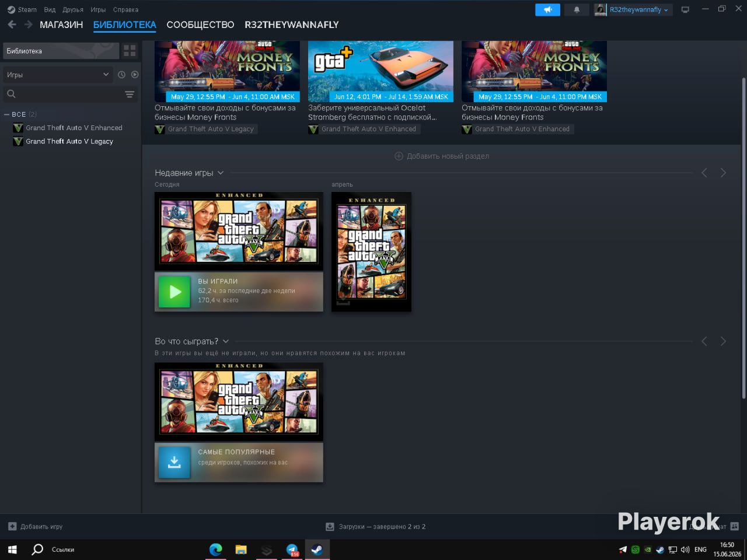Show next items in Во что сыграть shelf
The image size is (747, 560).
coord(723,341)
